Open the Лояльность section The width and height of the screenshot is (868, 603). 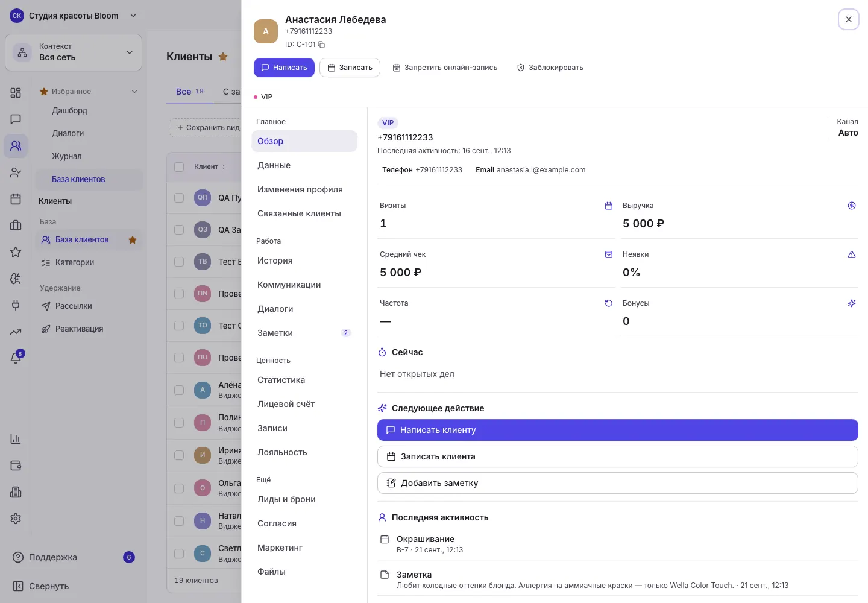pos(304,452)
